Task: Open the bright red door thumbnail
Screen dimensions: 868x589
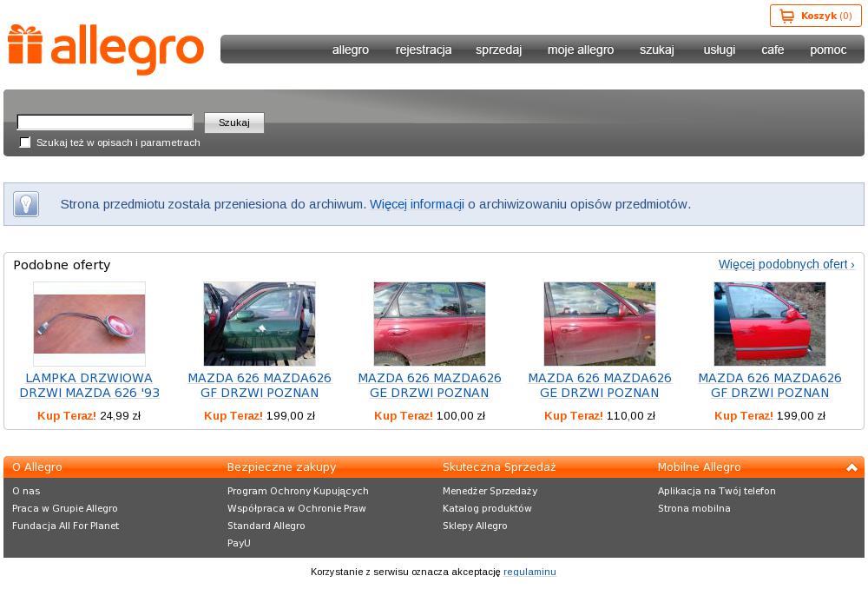Action: point(769,324)
